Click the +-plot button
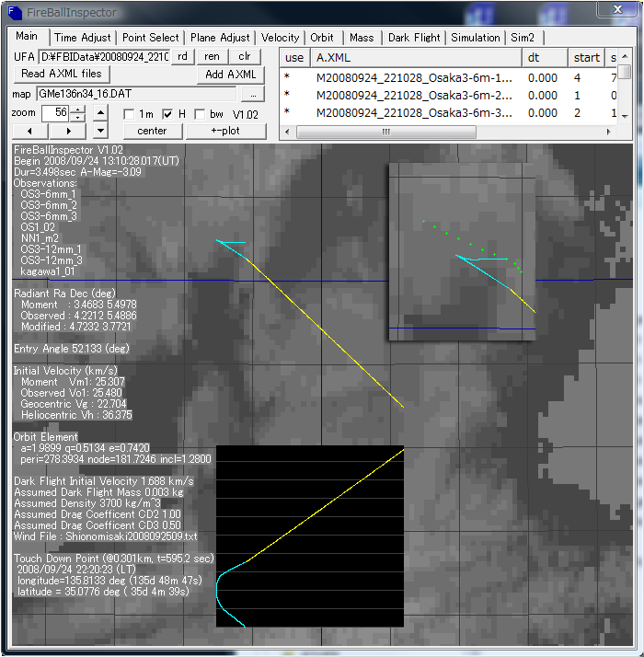644x657 pixels. 225,132
